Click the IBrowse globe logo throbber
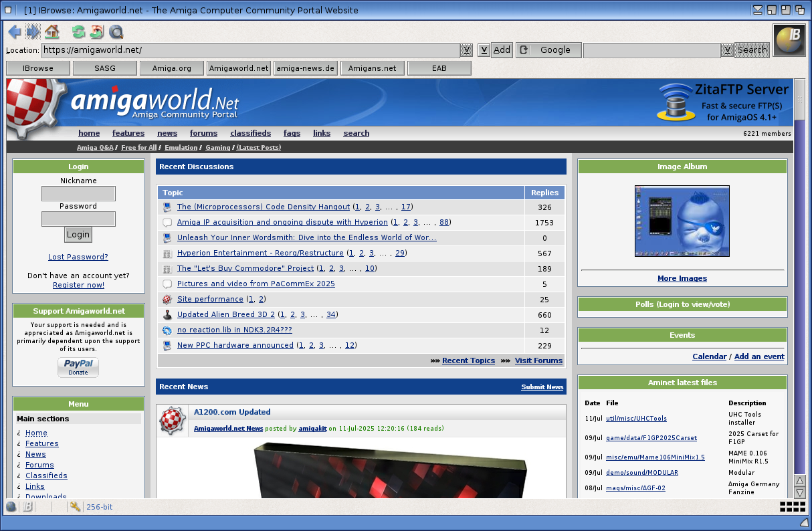 pos(789,39)
